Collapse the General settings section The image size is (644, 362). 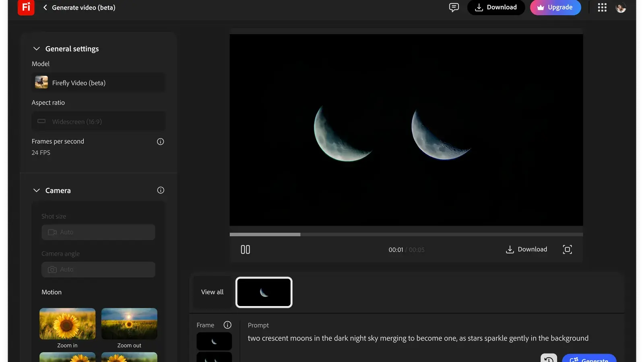(37, 49)
